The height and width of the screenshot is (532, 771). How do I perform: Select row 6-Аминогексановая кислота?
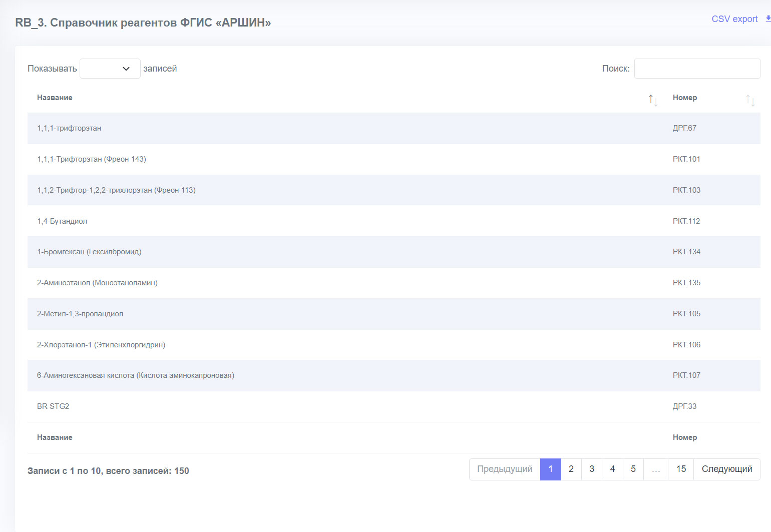coord(394,375)
